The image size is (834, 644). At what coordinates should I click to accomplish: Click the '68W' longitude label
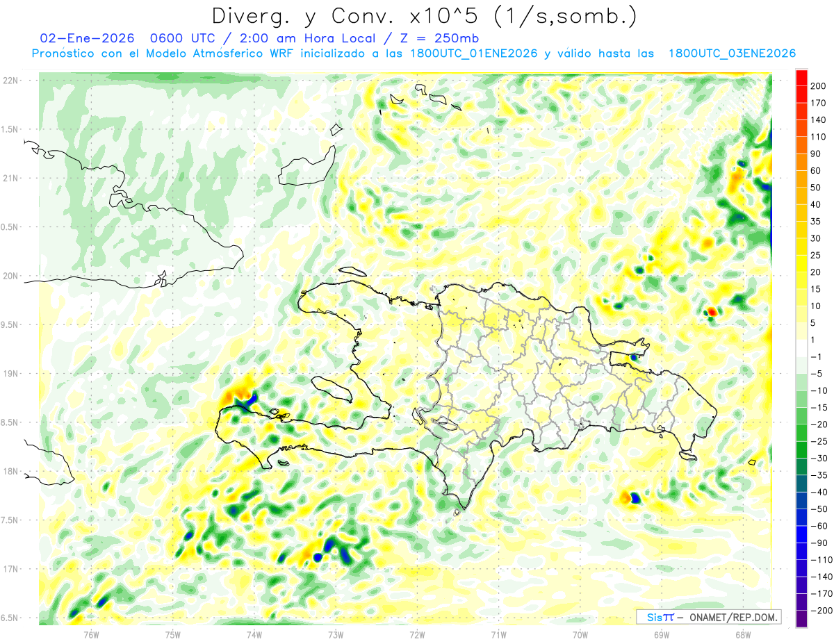click(x=743, y=635)
